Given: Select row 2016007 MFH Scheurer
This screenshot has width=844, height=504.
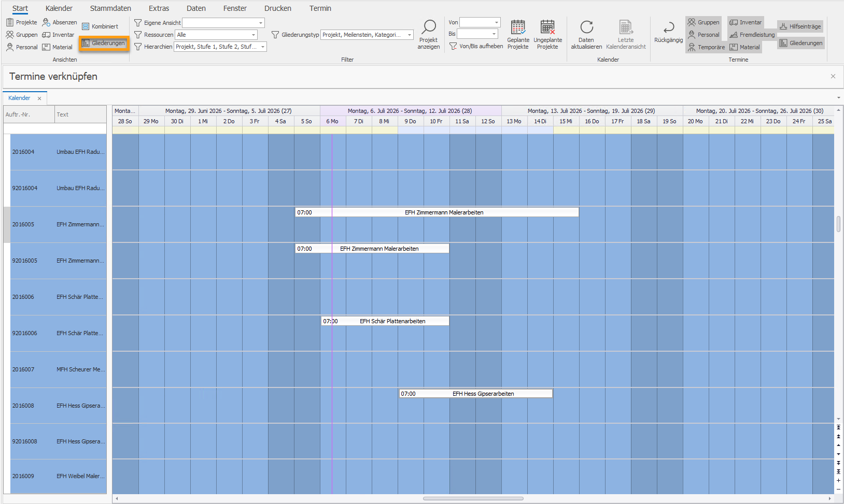Looking at the screenshot, I should [x=58, y=369].
